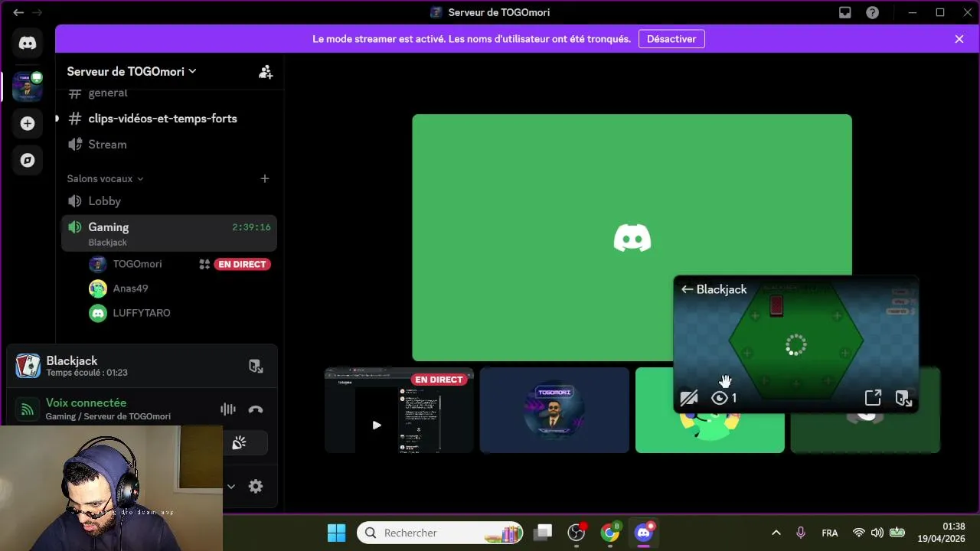Go back arrow in Blackjack popout
This screenshot has width=980, height=551.
687,289
